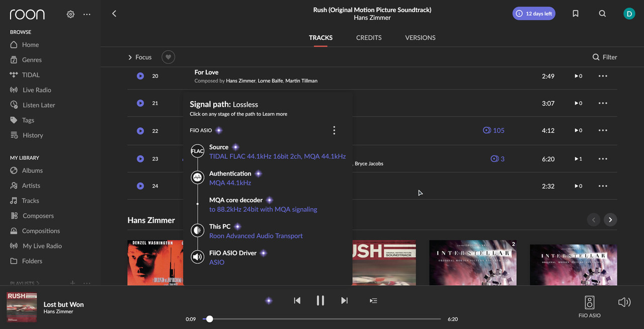The height and width of the screenshot is (329, 644).
Task: Play track 22
Action: point(140,131)
